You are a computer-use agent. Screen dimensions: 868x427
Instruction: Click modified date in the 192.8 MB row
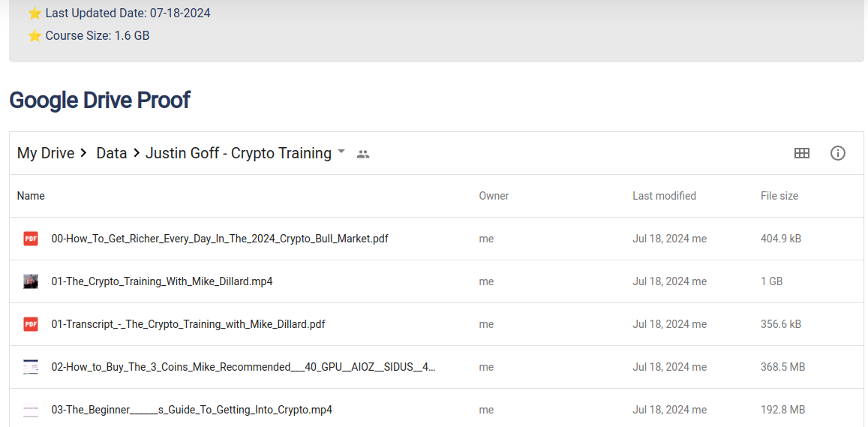[x=669, y=410]
